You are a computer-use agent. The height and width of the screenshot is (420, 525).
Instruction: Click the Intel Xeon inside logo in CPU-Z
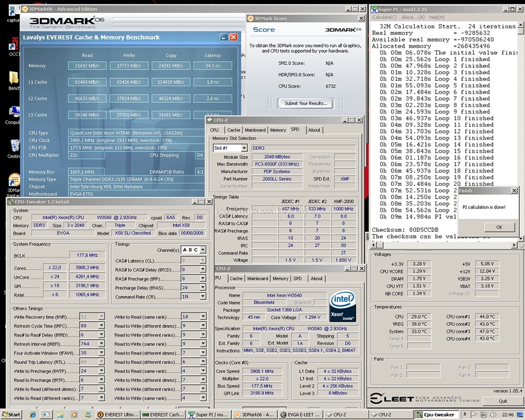pos(342,306)
